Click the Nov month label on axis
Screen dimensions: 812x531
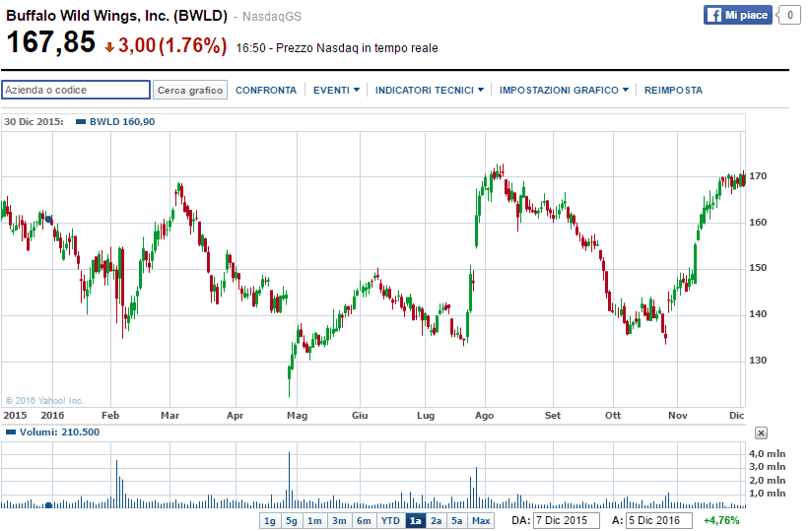coord(677,415)
